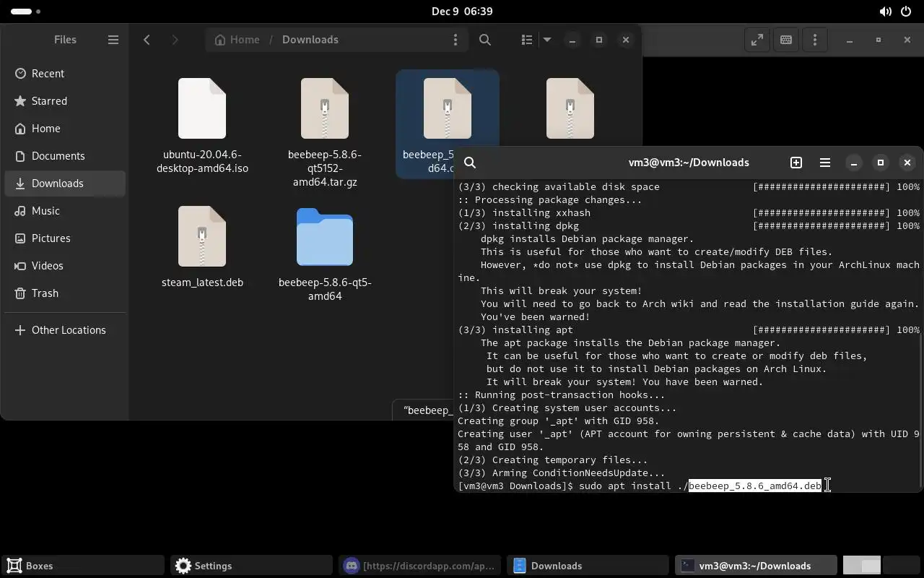Open the path bar three-dot menu
The height and width of the screenshot is (578, 924).
456,40
